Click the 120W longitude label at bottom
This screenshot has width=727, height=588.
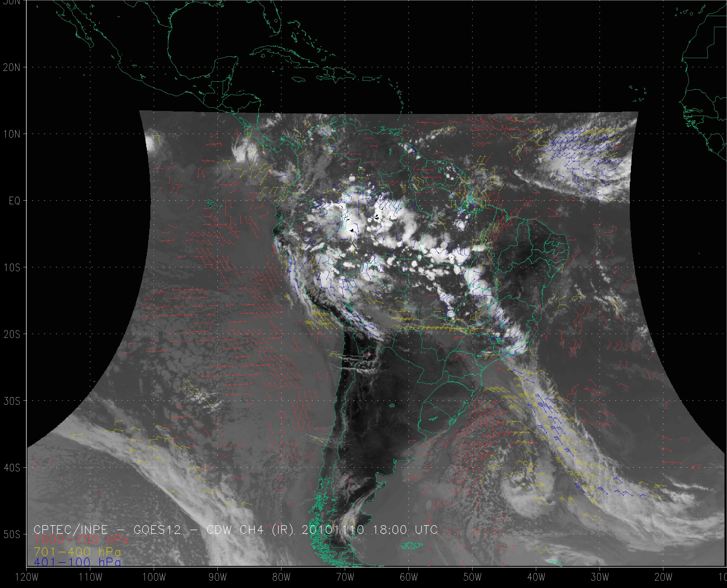tap(26, 577)
